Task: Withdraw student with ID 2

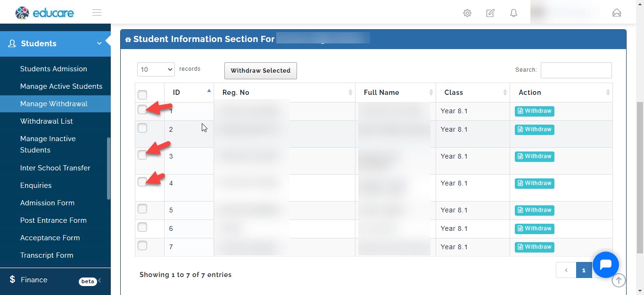Action: click(x=535, y=130)
